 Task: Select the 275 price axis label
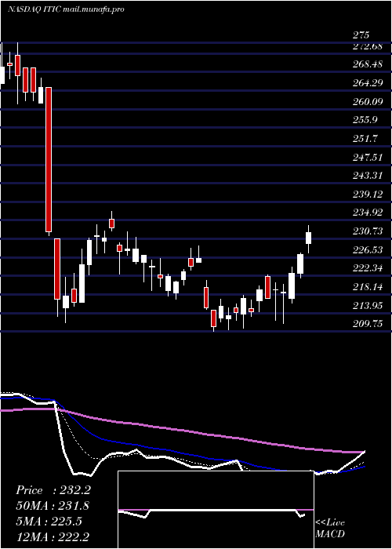click(361, 35)
